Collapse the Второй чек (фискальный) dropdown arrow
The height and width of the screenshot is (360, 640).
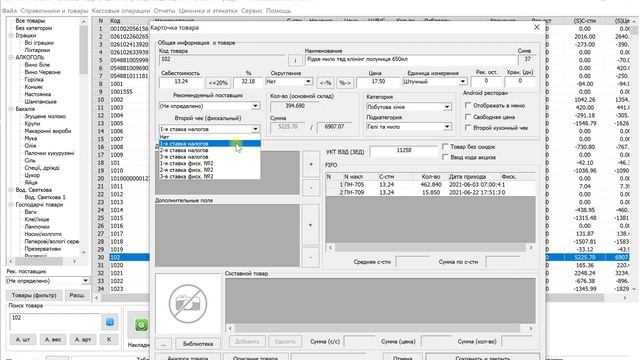pos(255,129)
